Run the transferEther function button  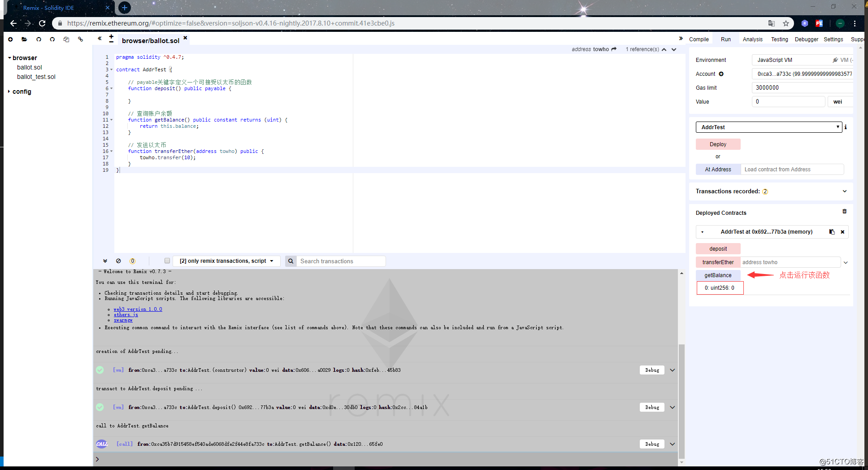718,262
